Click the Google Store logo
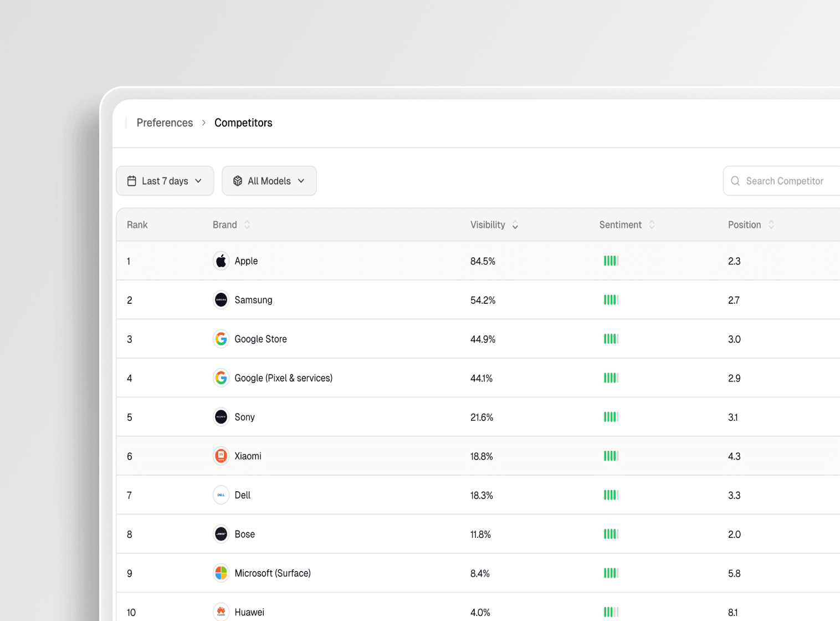Image resolution: width=840 pixels, height=621 pixels. point(221,339)
